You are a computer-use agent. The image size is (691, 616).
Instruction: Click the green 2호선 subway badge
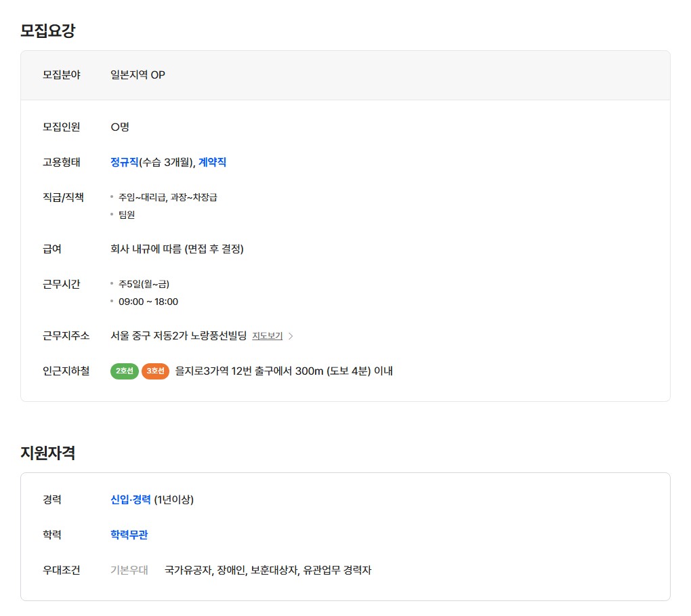click(124, 371)
